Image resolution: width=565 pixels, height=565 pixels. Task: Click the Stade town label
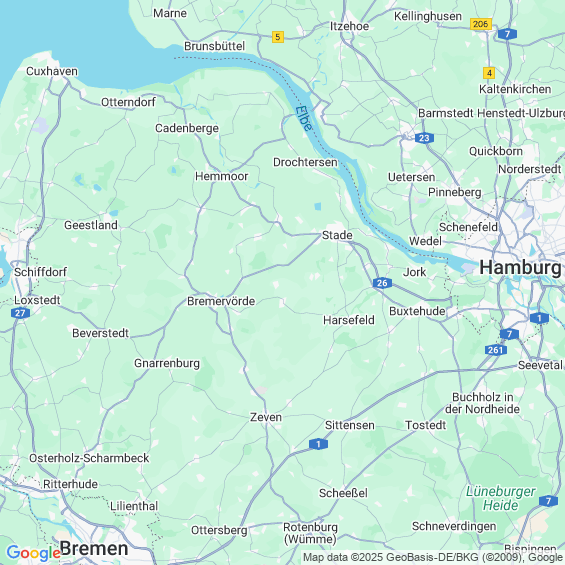[x=337, y=235]
